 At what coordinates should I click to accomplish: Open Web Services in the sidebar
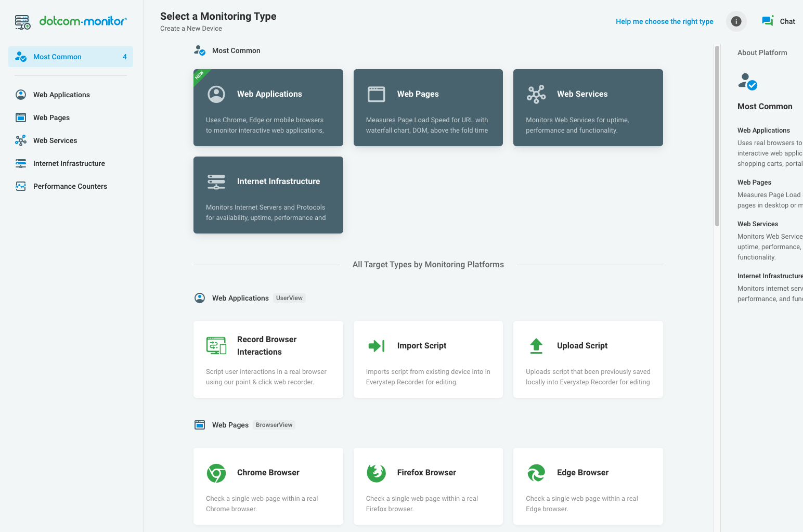point(55,140)
